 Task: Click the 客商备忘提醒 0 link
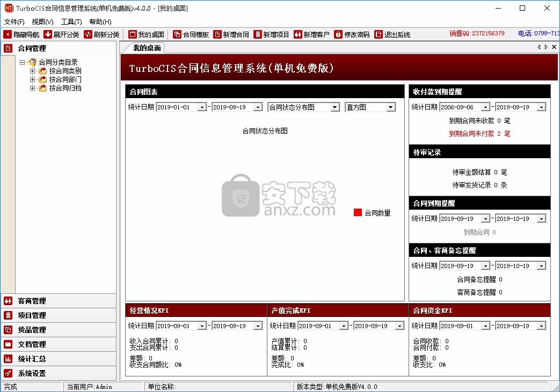click(x=479, y=292)
